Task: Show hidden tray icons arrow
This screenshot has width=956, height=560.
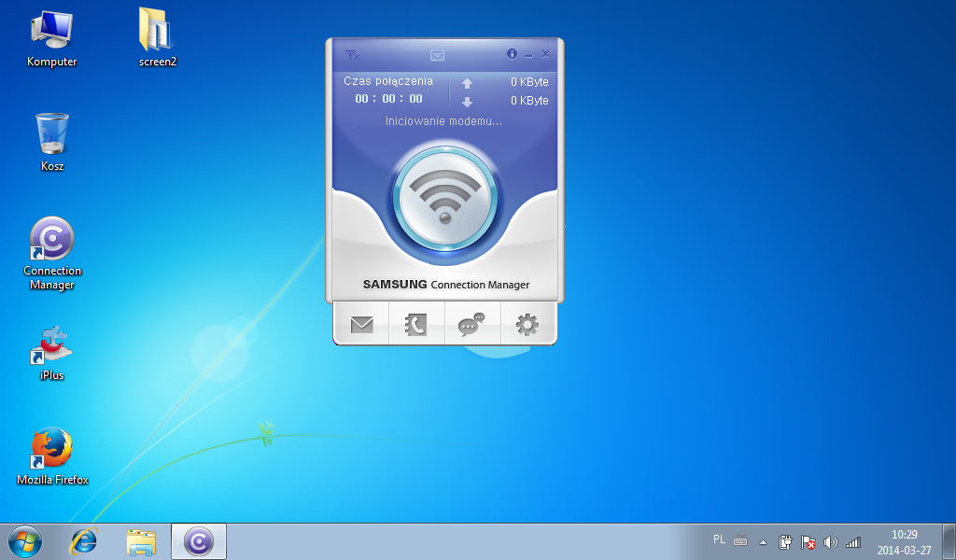Action: tap(763, 541)
